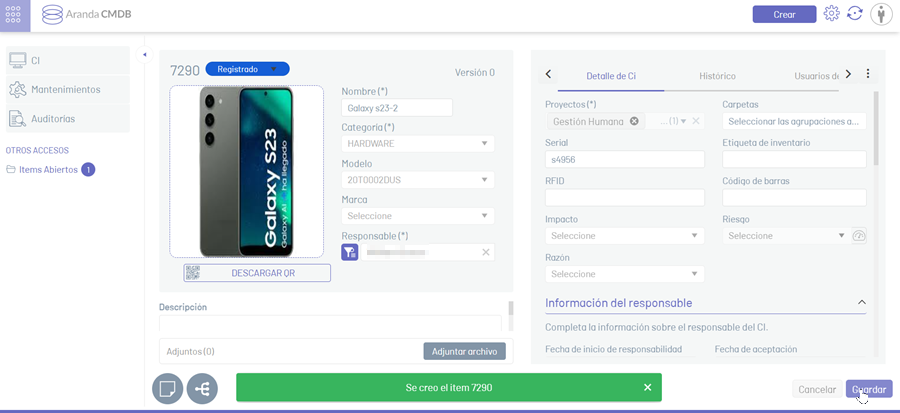Click the OTROS ACCESOS heading
The width and height of the screenshot is (900, 413).
point(37,150)
